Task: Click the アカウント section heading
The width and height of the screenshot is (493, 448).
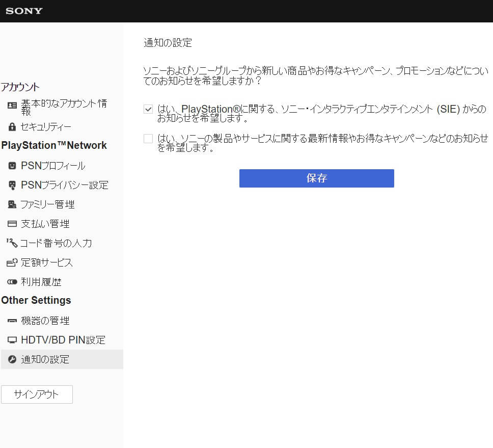Action: (20, 87)
